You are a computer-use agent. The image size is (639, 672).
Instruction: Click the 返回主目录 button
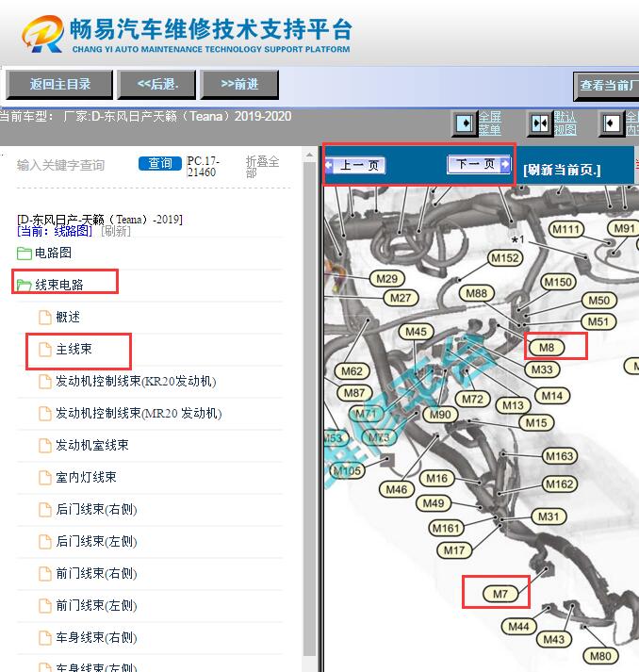click(59, 85)
